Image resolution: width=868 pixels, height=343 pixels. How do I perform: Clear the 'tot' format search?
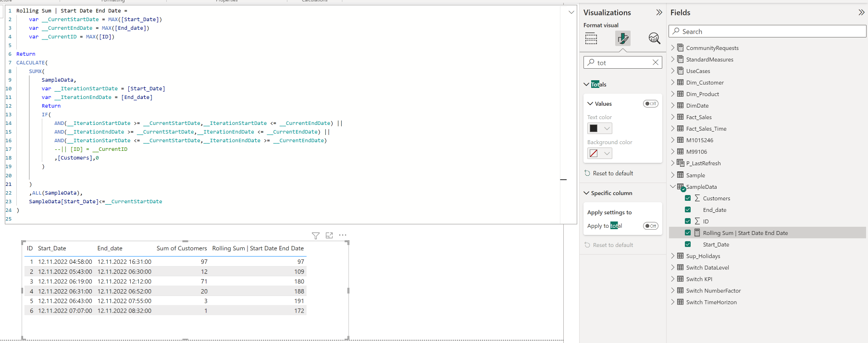(x=656, y=62)
